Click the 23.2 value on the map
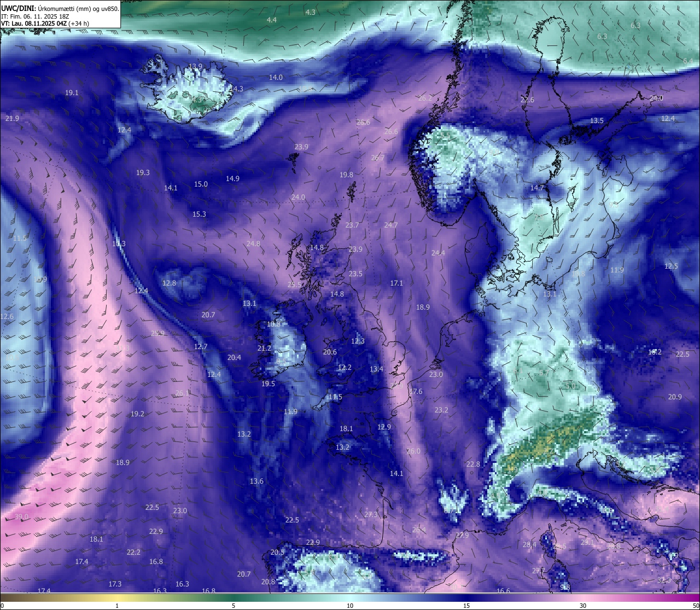Image resolution: width=700 pixels, height=610 pixels. [441, 410]
